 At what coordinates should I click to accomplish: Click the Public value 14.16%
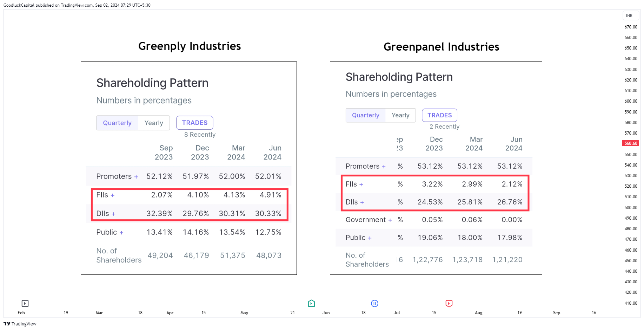(x=196, y=232)
